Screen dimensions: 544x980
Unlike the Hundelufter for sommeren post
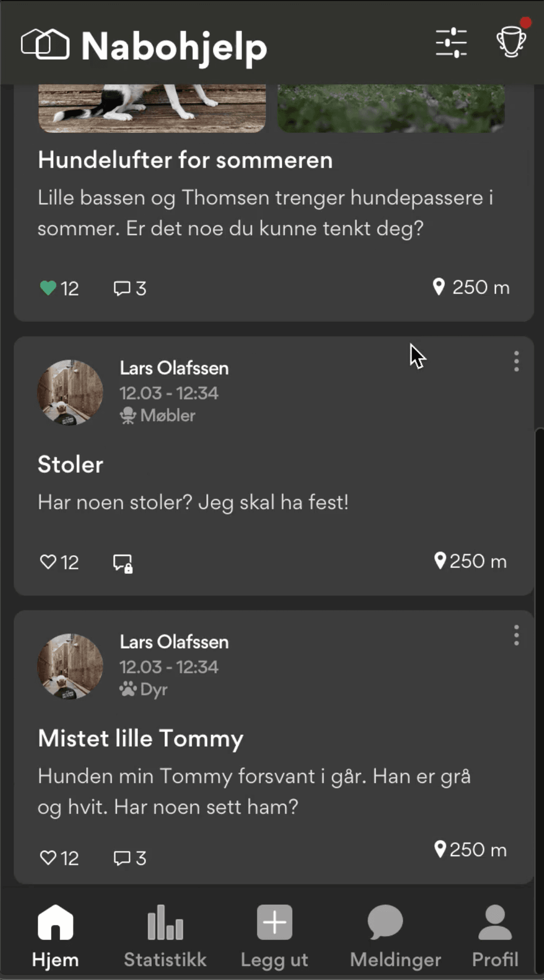coord(48,288)
